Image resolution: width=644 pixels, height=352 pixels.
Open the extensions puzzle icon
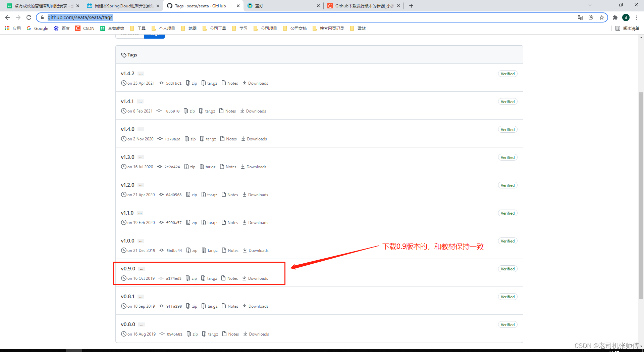click(615, 17)
